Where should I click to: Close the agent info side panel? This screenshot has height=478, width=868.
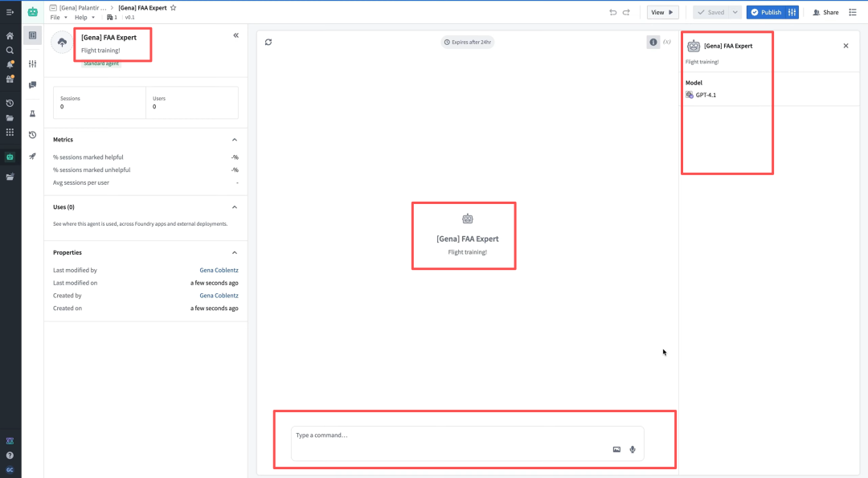point(845,46)
